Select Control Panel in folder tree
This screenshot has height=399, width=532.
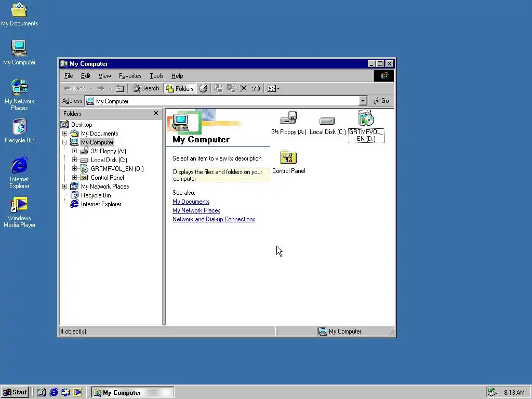107,178
